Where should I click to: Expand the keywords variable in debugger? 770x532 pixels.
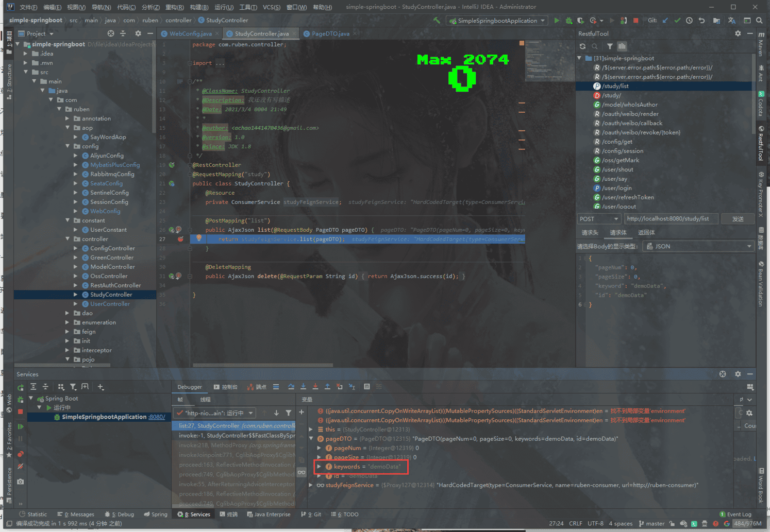(319, 467)
